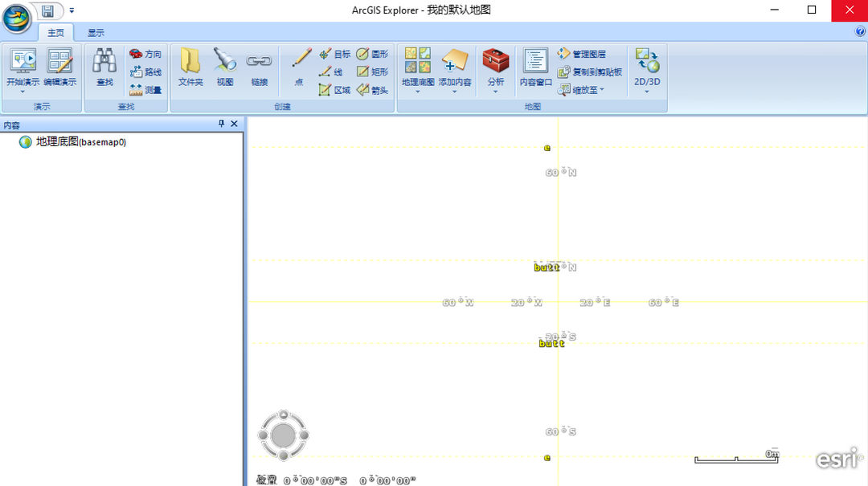
Task: Switch to the 显示 (Display) ribbon tab
Action: 96,33
